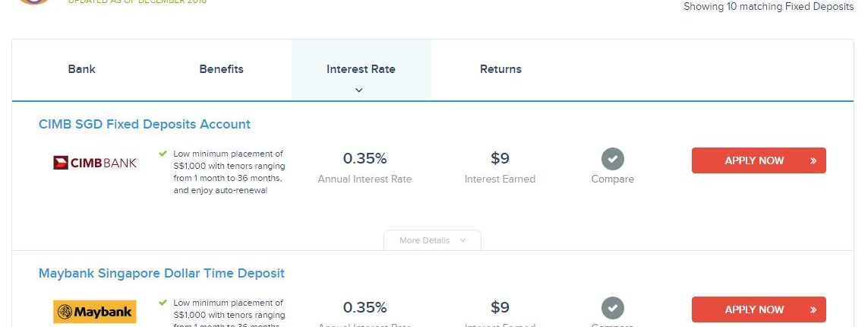The width and height of the screenshot is (868, 327).
Task: Click the green benefit checkmark for CIMB
Action: 163,154
